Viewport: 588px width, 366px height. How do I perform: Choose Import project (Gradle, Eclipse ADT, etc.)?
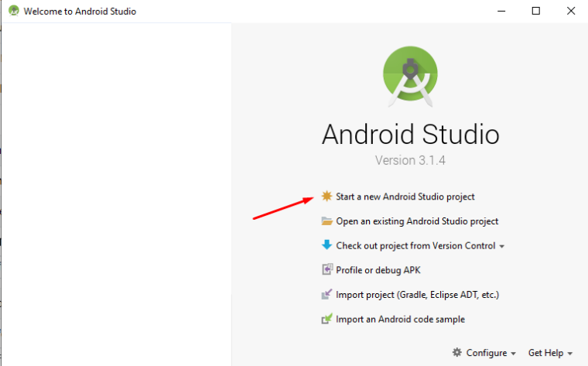[x=417, y=295]
